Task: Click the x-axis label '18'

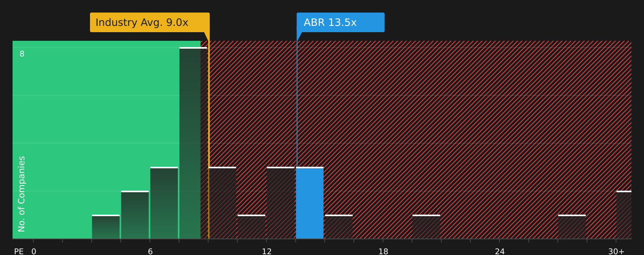Action: coord(383,251)
